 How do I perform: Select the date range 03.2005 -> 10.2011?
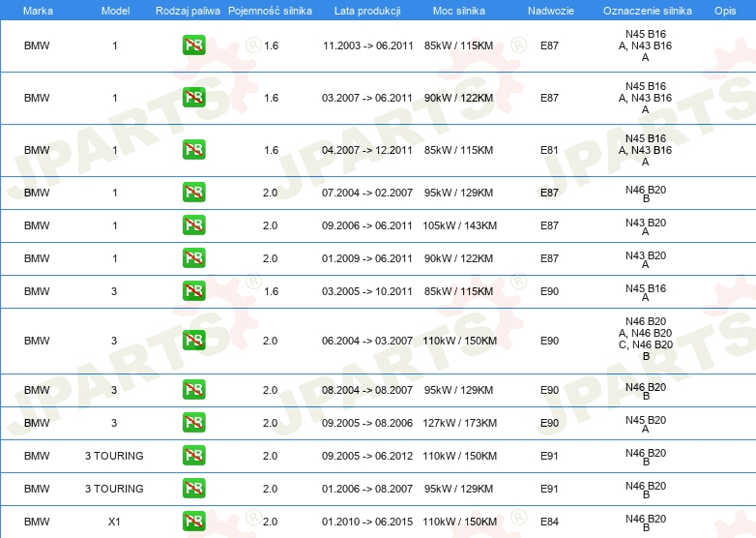point(367,291)
